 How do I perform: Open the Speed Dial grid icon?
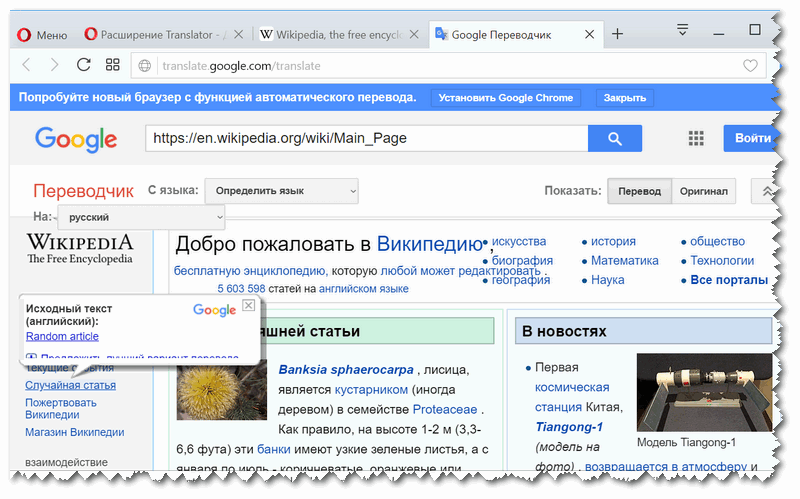click(112, 65)
